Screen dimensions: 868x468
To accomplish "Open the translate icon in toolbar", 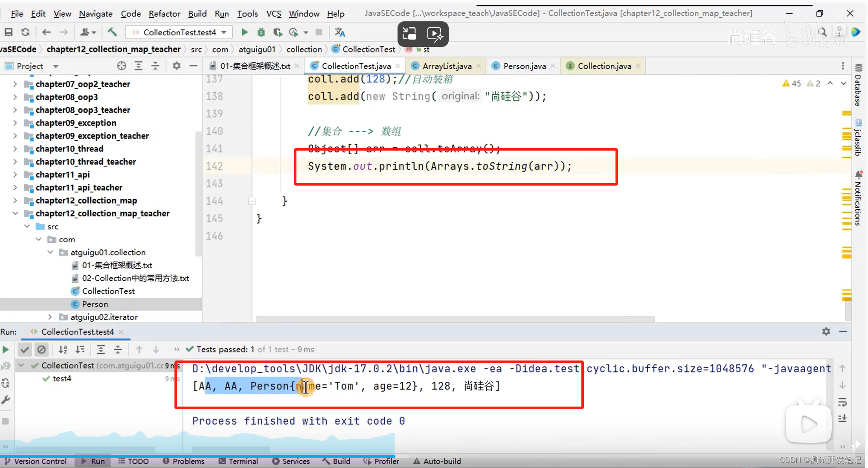I will click(340, 32).
